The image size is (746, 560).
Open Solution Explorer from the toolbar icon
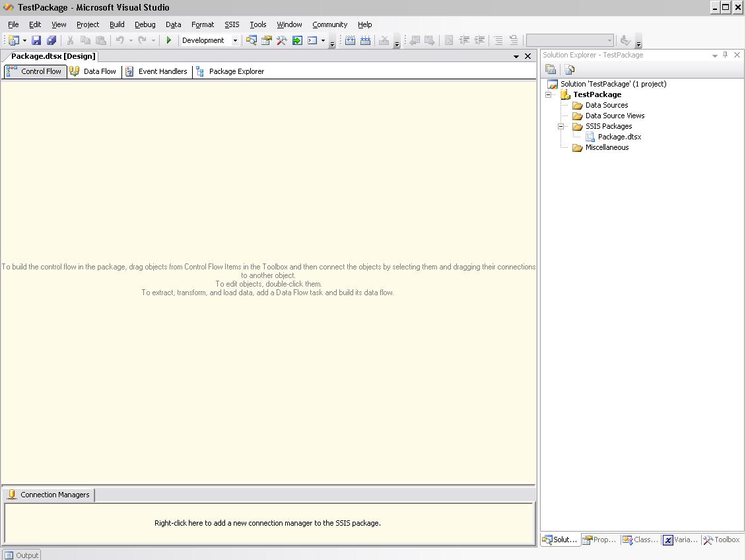[x=251, y=40]
